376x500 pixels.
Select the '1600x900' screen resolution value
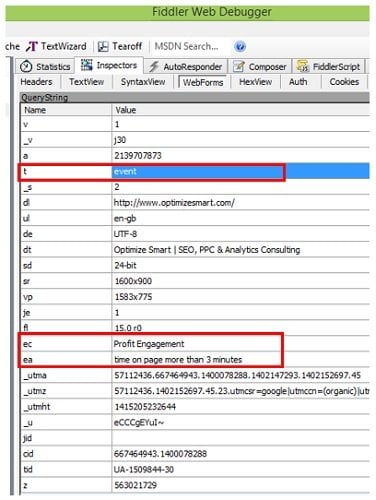133,281
